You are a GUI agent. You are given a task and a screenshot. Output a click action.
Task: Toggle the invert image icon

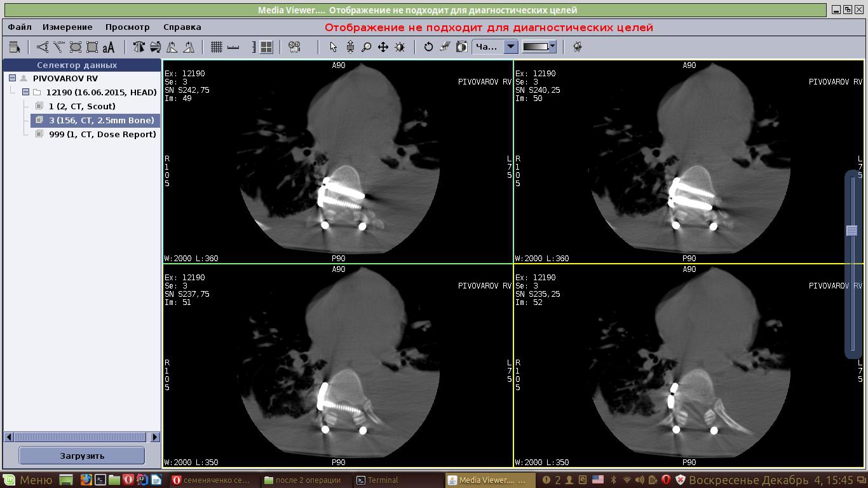[x=462, y=47]
